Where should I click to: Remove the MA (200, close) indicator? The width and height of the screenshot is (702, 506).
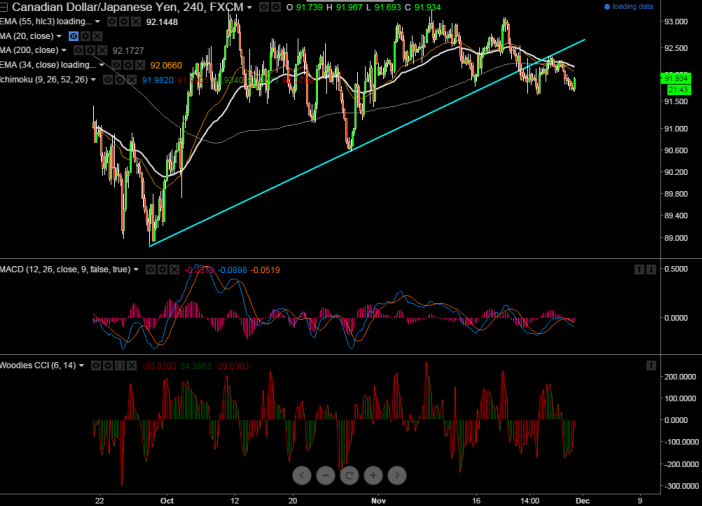click(x=102, y=50)
